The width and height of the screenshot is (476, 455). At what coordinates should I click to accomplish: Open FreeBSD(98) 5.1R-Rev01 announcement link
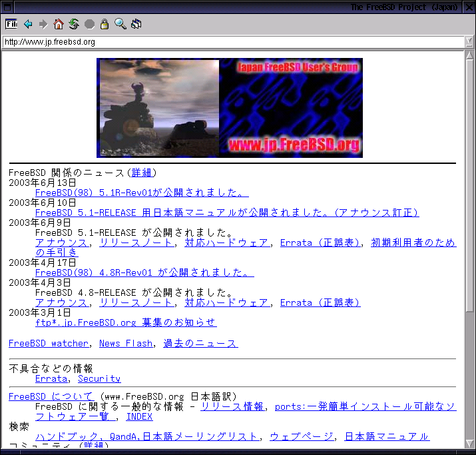click(x=142, y=193)
